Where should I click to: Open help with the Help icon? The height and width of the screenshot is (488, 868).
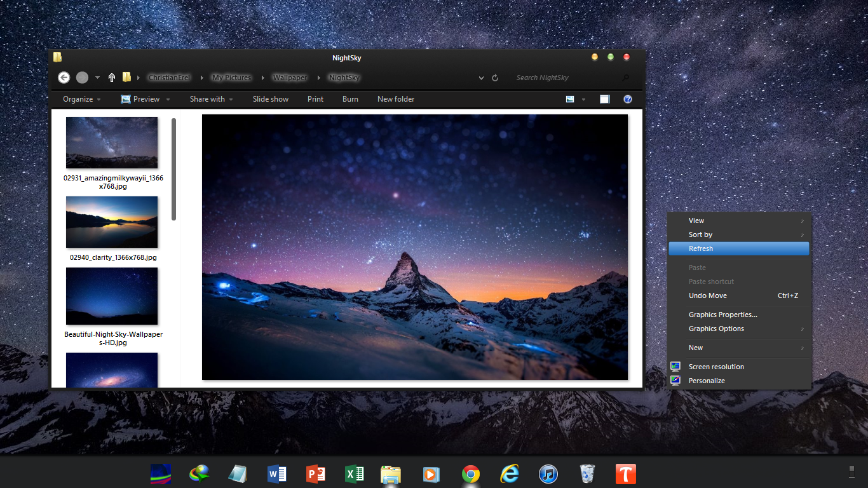tap(627, 99)
